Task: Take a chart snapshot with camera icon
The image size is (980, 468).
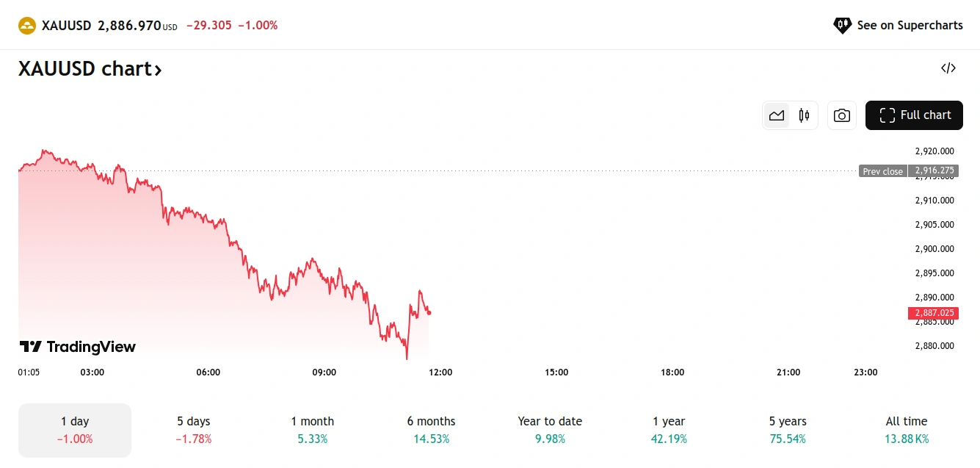Action: point(842,115)
